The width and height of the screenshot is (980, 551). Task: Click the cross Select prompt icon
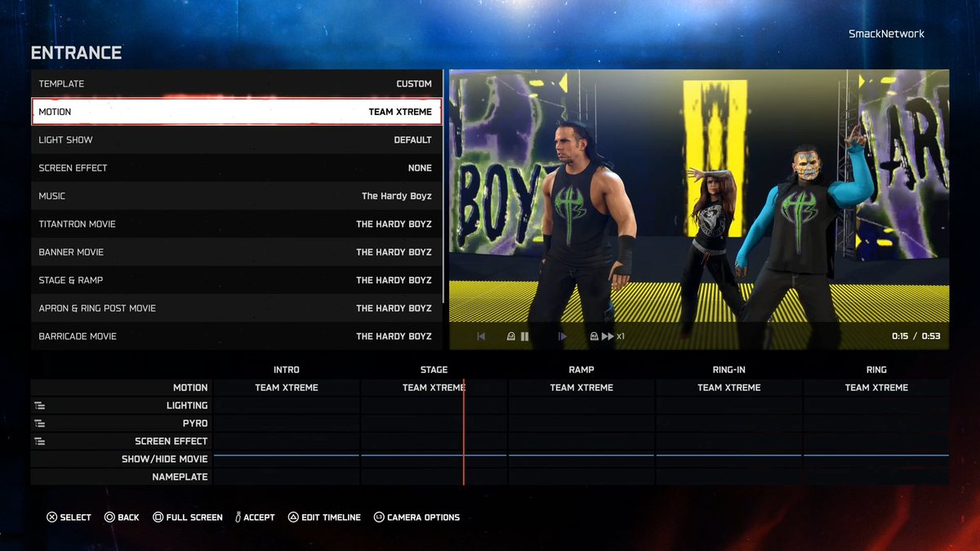coord(51,518)
